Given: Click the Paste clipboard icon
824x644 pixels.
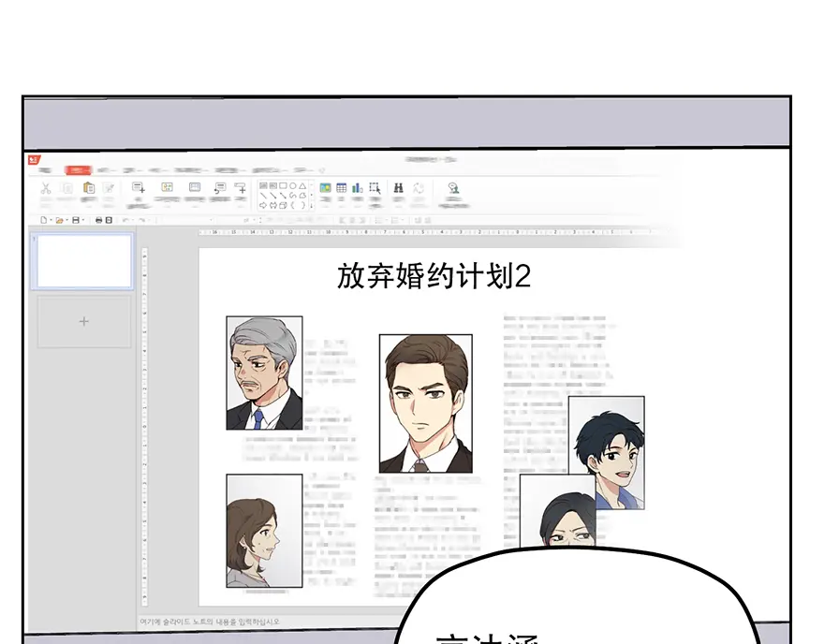Looking at the screenshot, I should click(89, 188).
